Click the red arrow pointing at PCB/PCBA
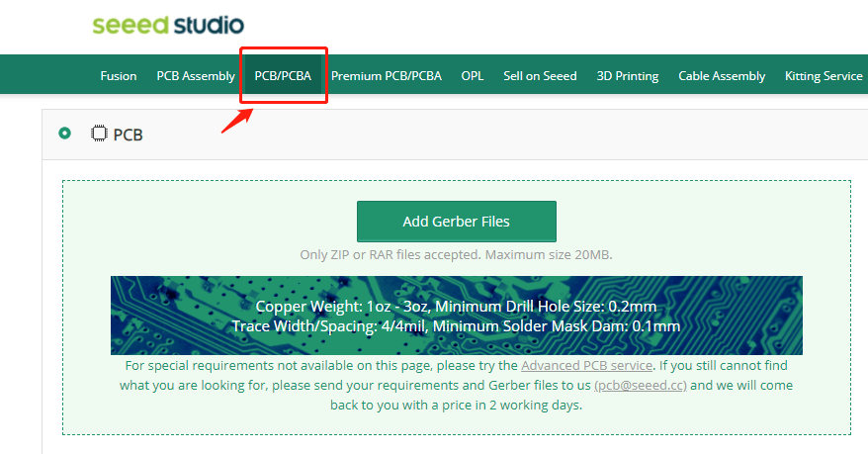Image resolution: width=868 pixels, height=454 pixels. tap(235, 121)
